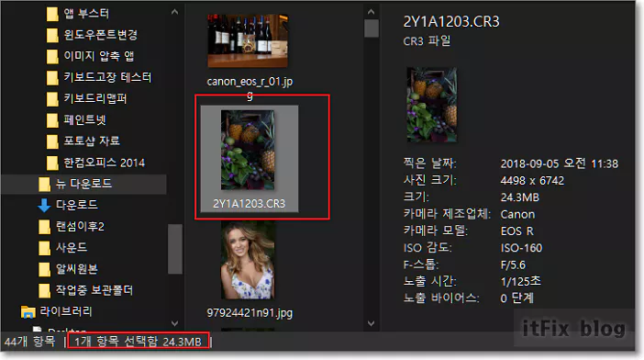Click folder icon beside 이미지 압축 앱
The image size is (644, 360).
52,56
